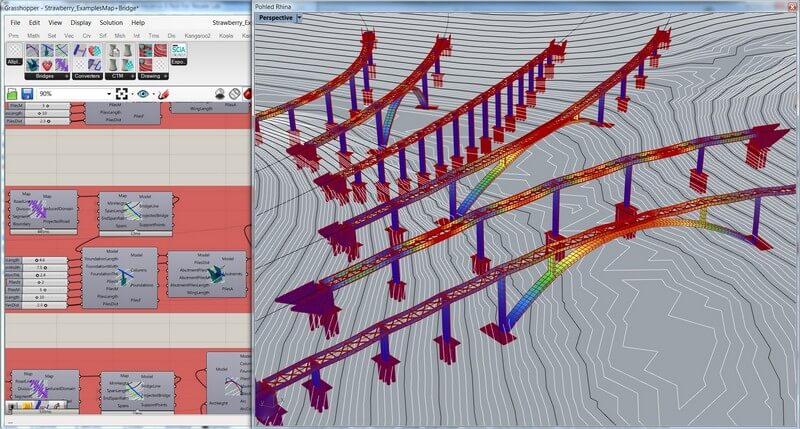Open the Display menu
The image size is (800, 429).
coord(81,21)
